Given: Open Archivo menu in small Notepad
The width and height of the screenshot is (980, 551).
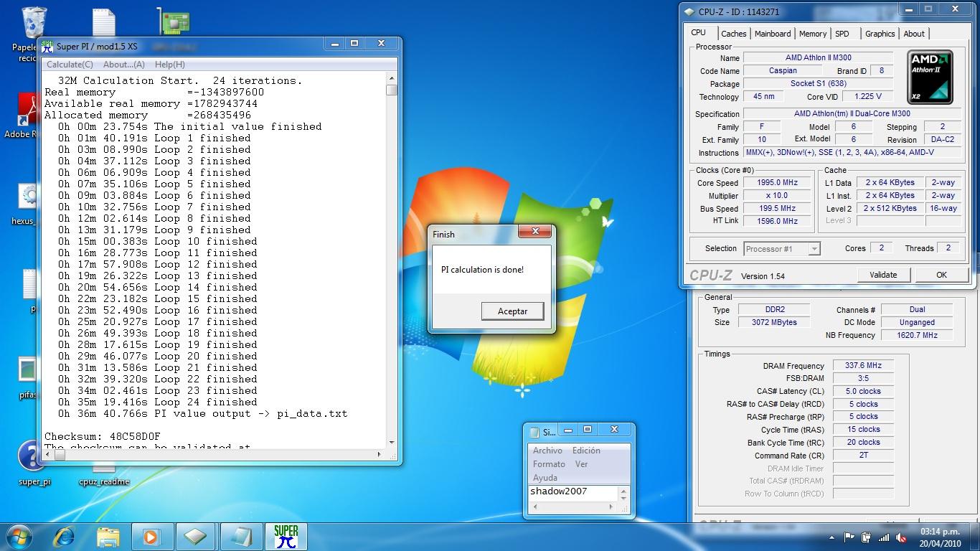Looking at the screenshot, I should pyautogui.click(x=547, y=451).
